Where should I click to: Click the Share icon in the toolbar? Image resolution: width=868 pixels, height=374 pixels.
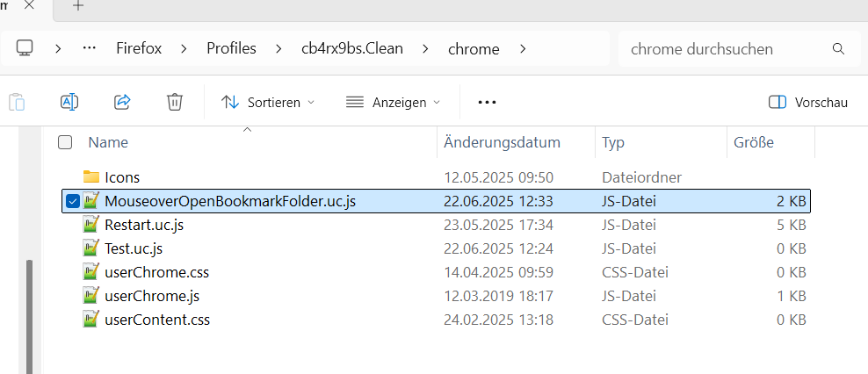click(122, 102)
